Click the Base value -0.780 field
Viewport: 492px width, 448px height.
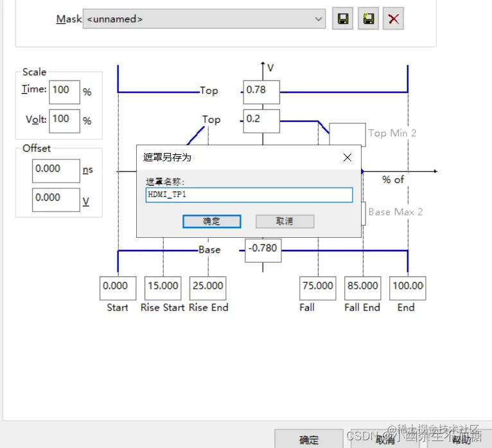point(263,250)
